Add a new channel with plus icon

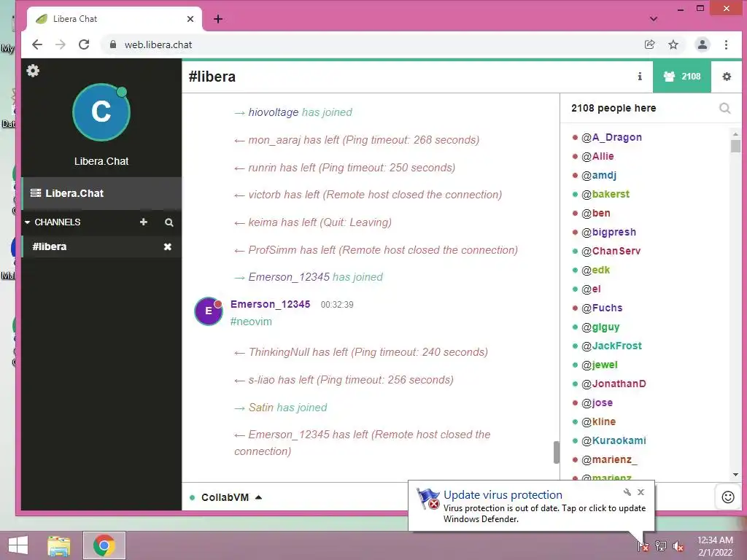(144, 222)
